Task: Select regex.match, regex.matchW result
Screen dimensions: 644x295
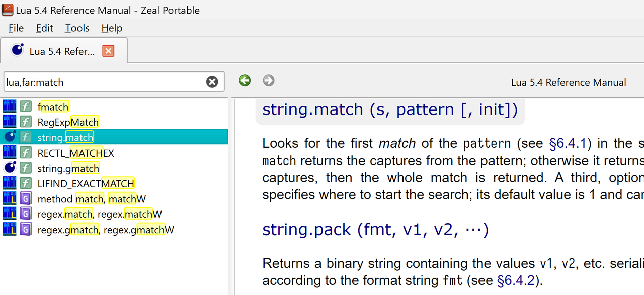Action: tap(114, 214)
